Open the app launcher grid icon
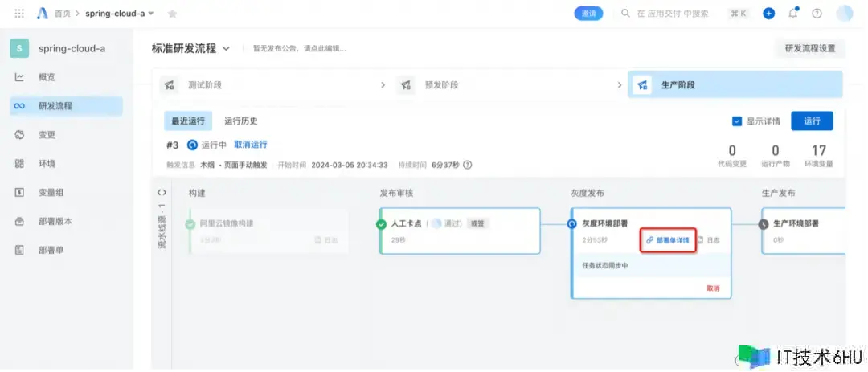The height and width of the screenshot is (372, 868). click(x=19, y=14)
